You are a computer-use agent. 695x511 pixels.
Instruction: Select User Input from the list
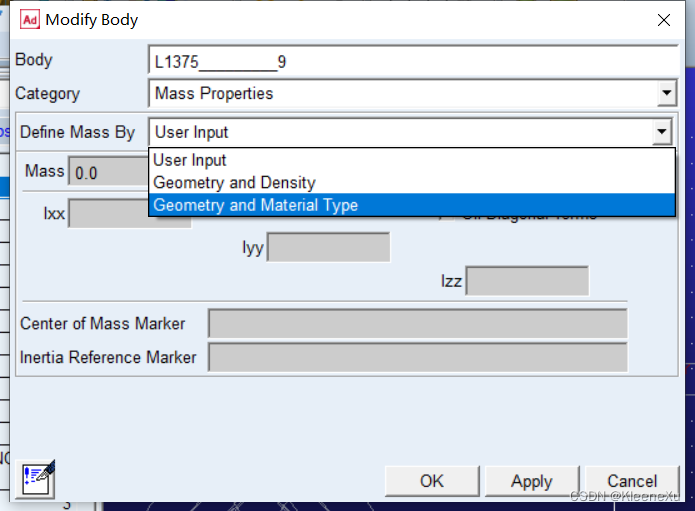pyautogui.click(x=190, y=160)
